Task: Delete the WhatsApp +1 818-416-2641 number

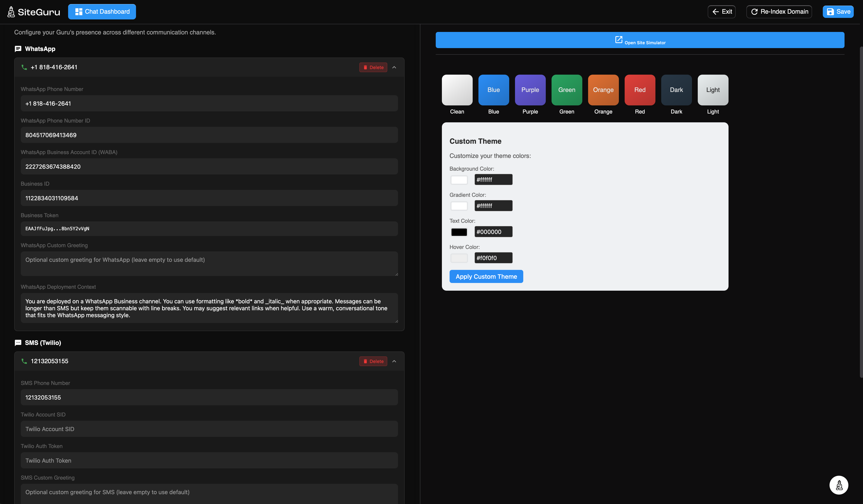Action: [373, 68]
